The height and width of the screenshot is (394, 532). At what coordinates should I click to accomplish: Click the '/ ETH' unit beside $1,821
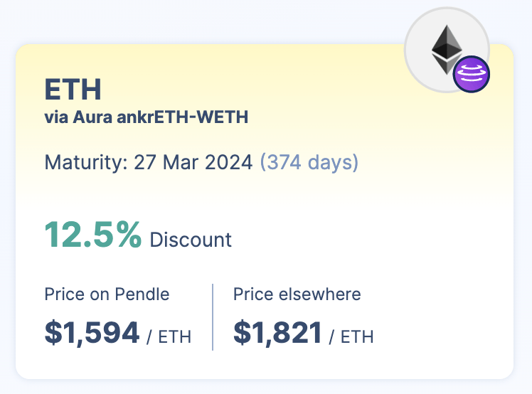tap(351, 337)
